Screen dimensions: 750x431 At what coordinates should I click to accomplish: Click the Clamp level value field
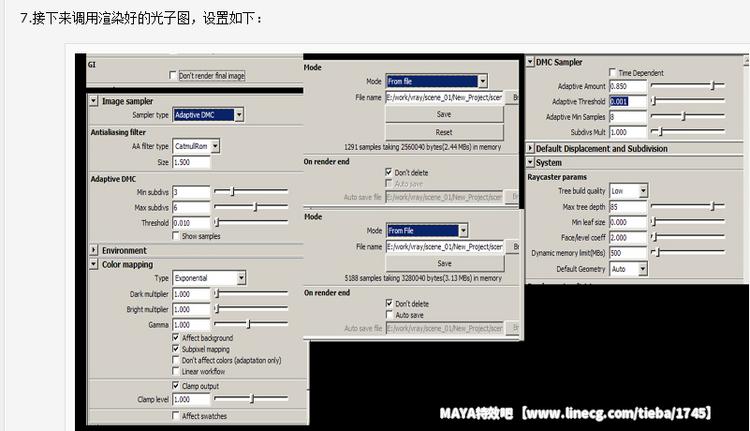tap(191, 399)
